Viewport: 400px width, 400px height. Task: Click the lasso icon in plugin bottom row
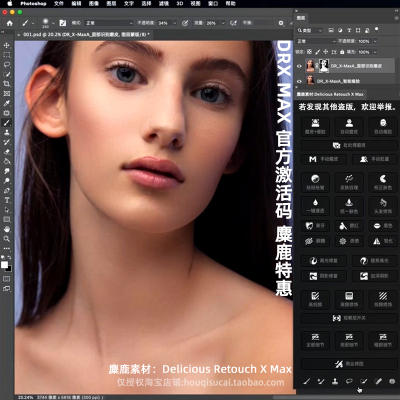click(x=349, y=381)
